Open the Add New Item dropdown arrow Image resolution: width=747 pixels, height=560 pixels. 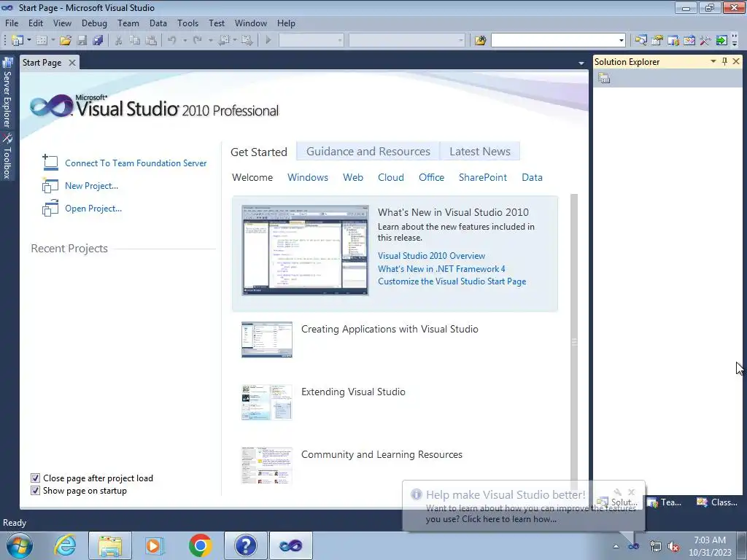(x=53, y=41)
